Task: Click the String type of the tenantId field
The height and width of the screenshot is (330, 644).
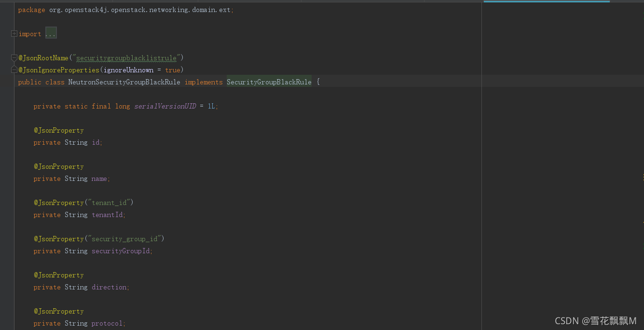Action: [x=76, y=215]
